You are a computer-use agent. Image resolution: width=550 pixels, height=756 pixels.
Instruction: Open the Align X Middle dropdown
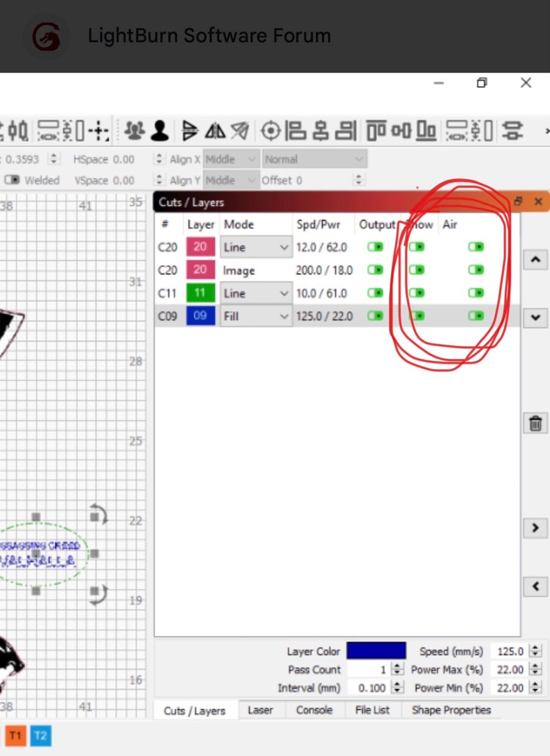[231, 160]
